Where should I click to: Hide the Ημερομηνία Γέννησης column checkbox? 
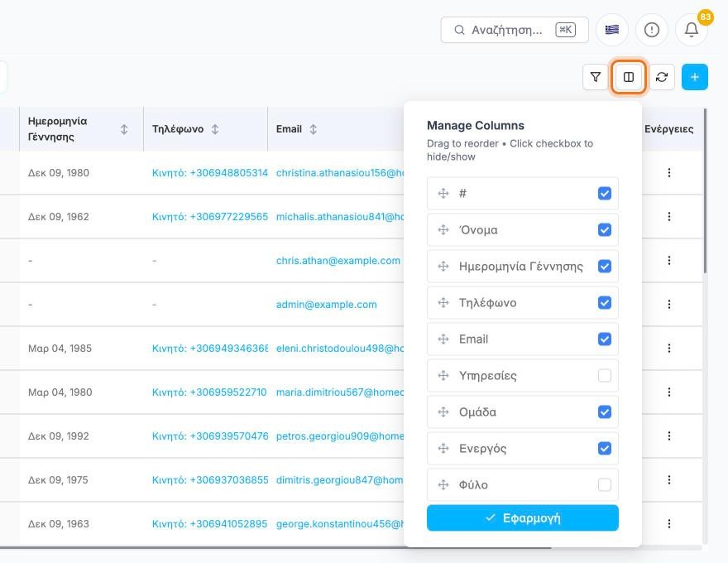click(605, 266)
